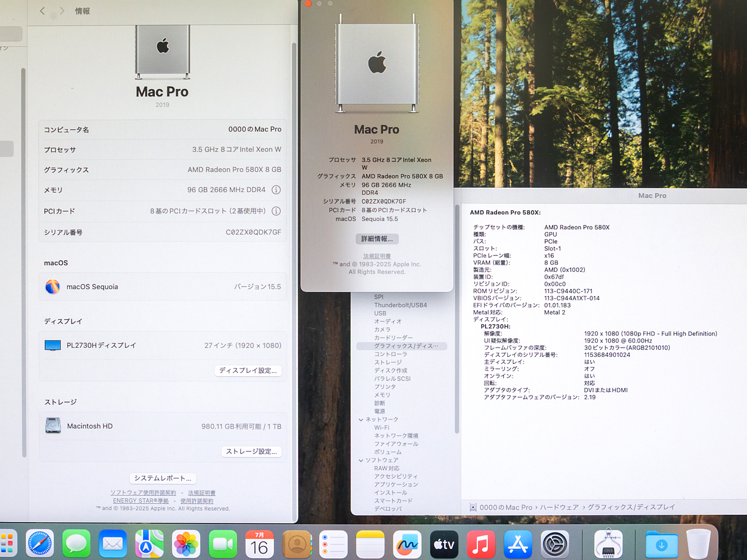Open Messages from the dock
This screenshot has width=747, height=560.
76,544
